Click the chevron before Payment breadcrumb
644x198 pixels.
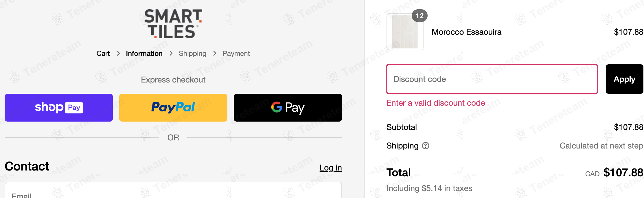[215, 54]
